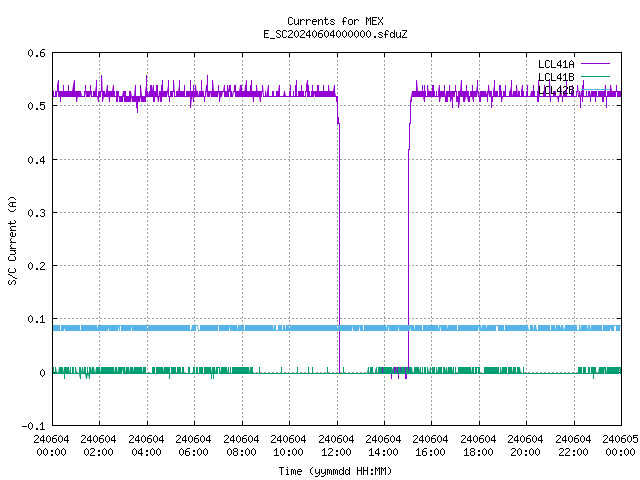The width and height of the screenshot is (640, 480).
Task: Click the LCL41A legend label
Action: click(x=556, y=64)
